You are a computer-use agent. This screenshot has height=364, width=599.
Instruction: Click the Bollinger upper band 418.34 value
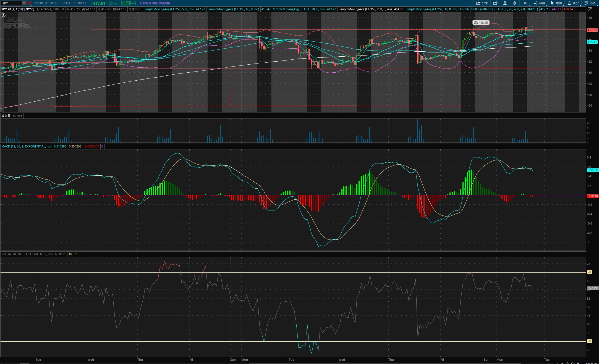[568, 9]
